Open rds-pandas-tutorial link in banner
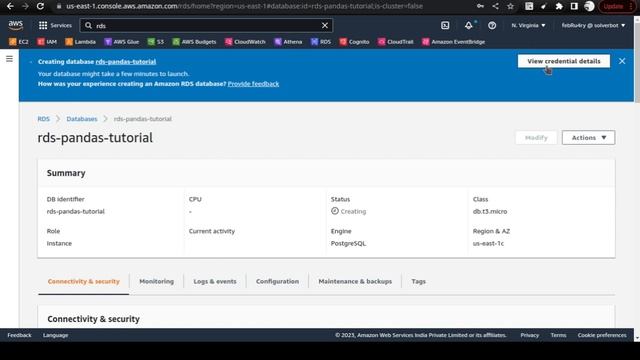The width and height of the screenshot is (640, 360). 126,62
